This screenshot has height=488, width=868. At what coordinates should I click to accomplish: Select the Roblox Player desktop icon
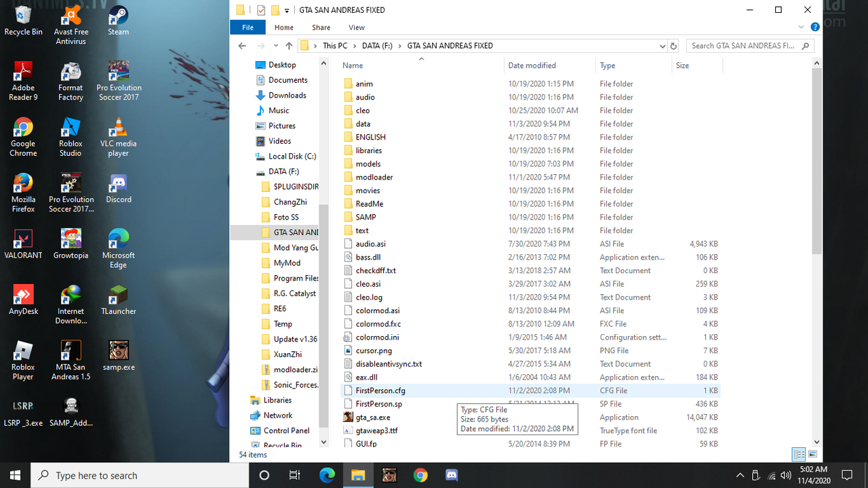pos(23,361)
